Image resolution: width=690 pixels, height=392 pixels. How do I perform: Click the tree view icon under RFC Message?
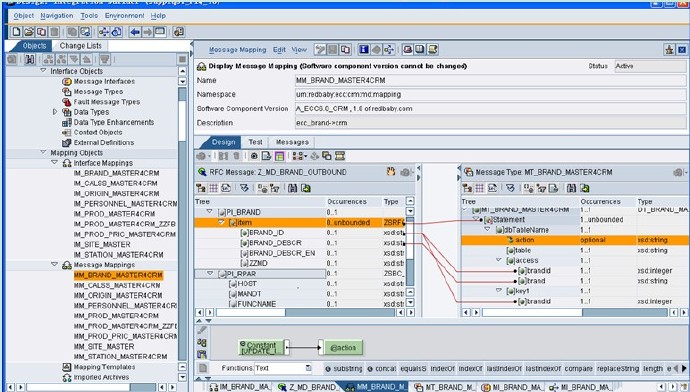(x=201, y=188)
